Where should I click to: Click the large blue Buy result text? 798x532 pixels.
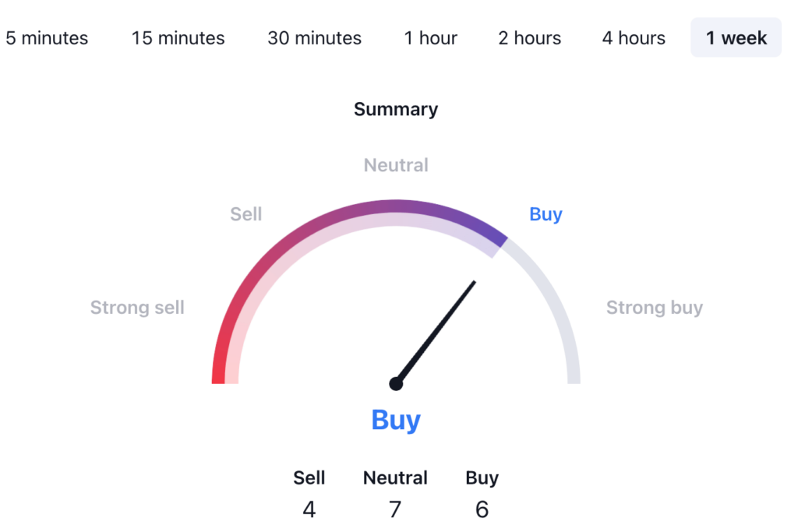[x=396, y=420]
